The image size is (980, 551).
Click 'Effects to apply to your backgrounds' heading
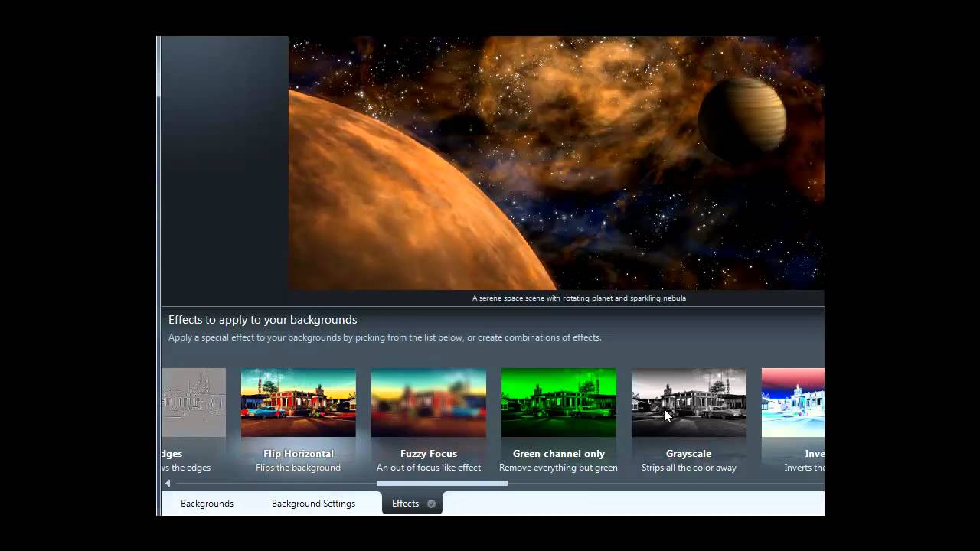point(263,320)
